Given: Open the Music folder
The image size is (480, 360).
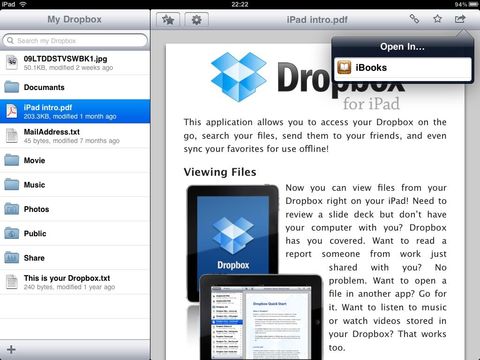Looking at the screenshot, I should click(75, 184).
